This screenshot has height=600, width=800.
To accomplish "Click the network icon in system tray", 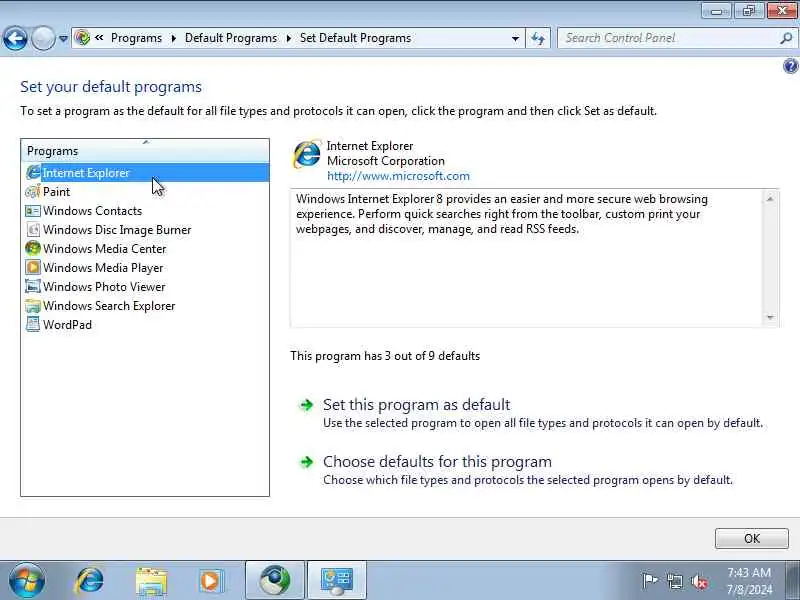I will (x=675, y=581).
